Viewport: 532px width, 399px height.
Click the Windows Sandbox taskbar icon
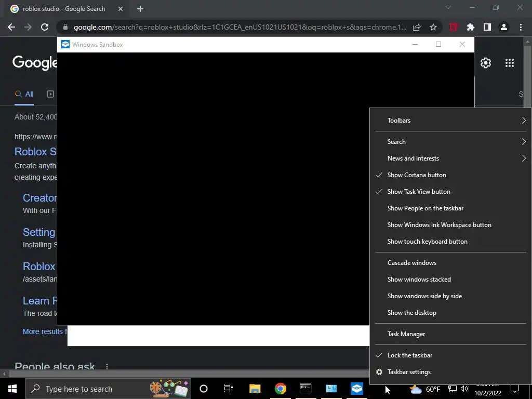pyautogui.click(x=357, y=389)
